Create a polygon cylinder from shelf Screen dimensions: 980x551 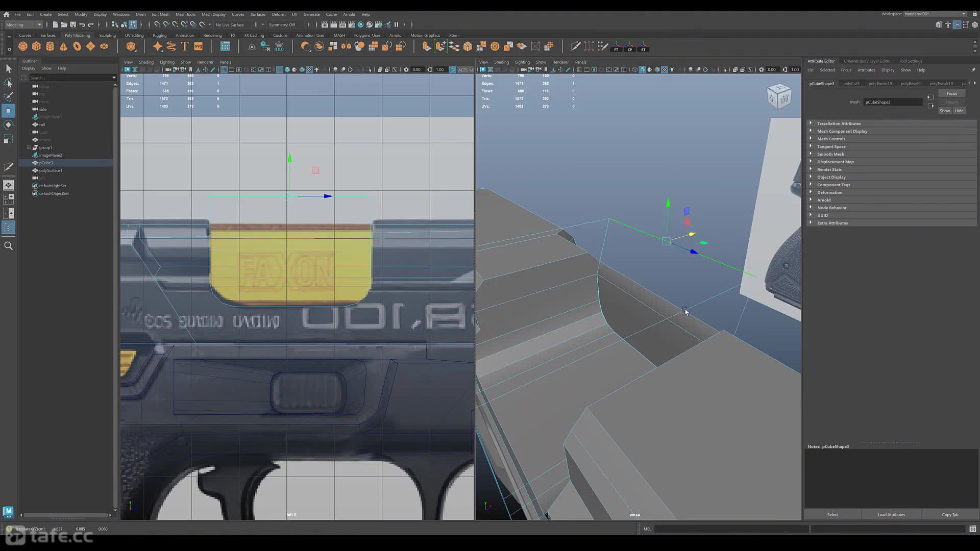(50, 46)
